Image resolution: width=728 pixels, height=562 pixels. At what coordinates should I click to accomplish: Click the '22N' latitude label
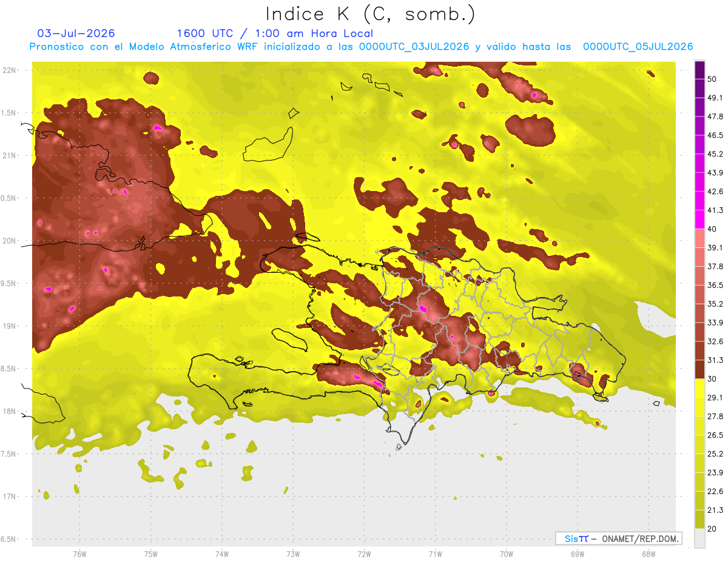(10, 70)
